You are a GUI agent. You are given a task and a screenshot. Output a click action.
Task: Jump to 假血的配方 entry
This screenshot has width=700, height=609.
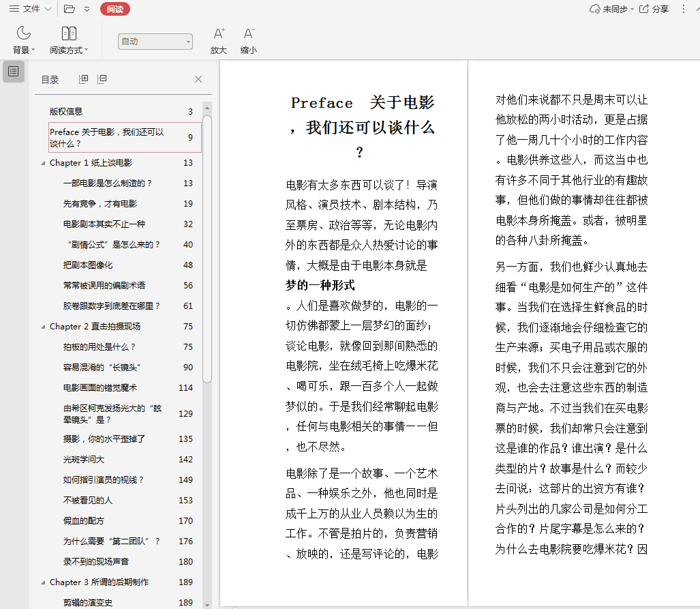[84, 521]
